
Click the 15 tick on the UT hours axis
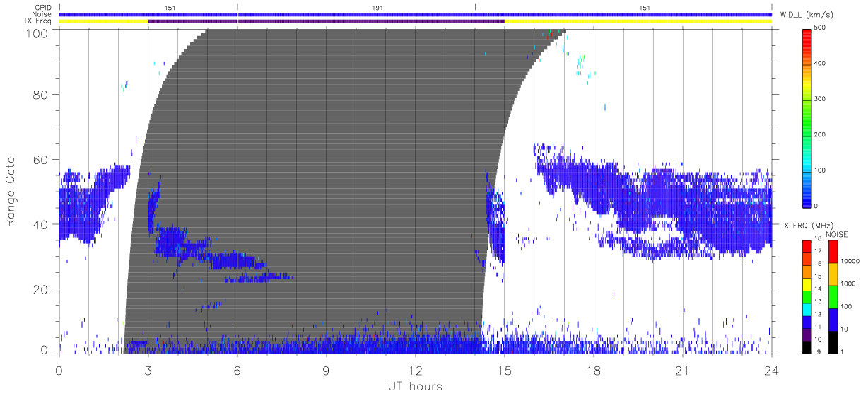[505, 370]
